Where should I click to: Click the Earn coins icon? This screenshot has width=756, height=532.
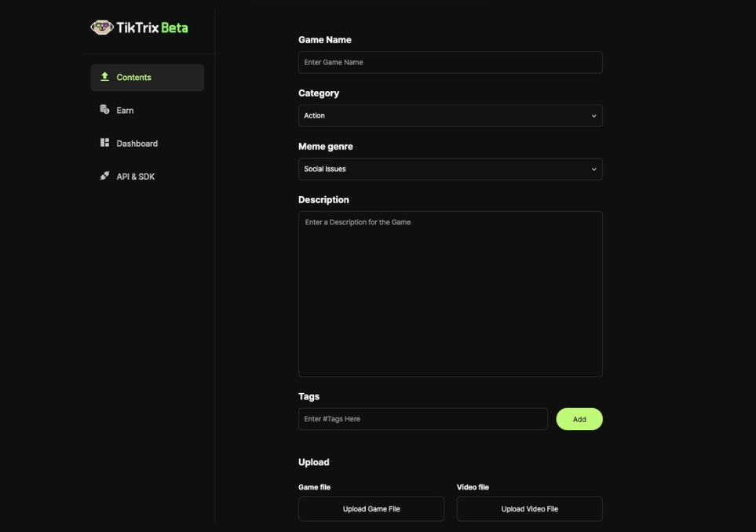[104, 110]
